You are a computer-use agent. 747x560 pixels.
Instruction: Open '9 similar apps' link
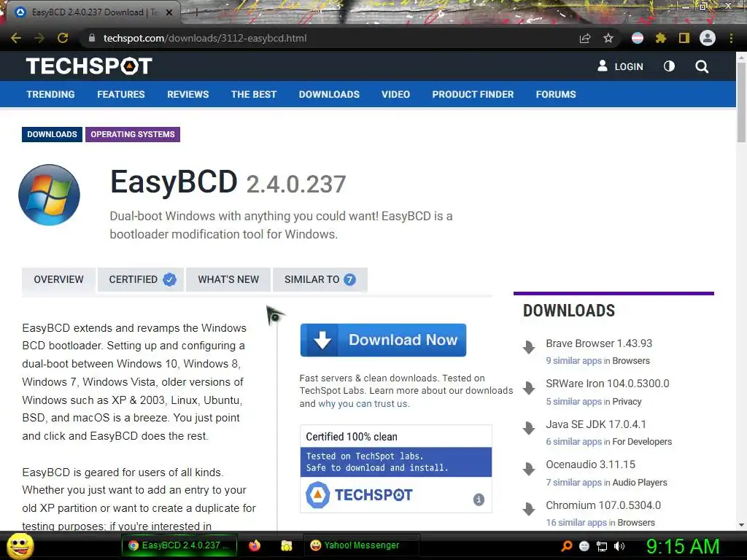(x=573, y=361)
